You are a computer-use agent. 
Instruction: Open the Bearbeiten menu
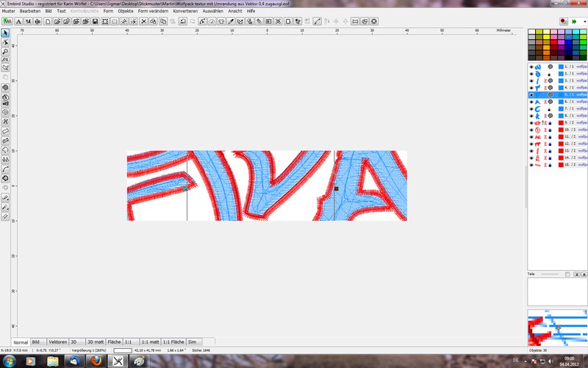30,11
